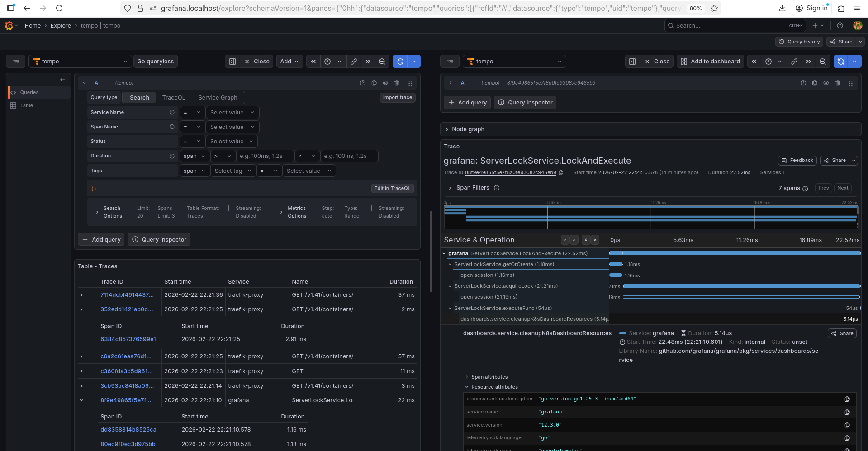868x451 pixels.
Task: Copy shortened link in left pane toolbar
Action: (354, 62)
